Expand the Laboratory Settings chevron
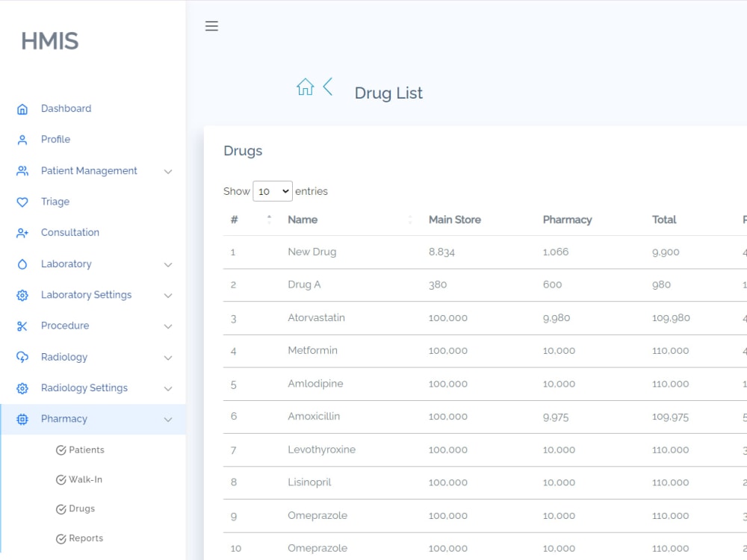747x560 pixels. (x=168, y=296)
